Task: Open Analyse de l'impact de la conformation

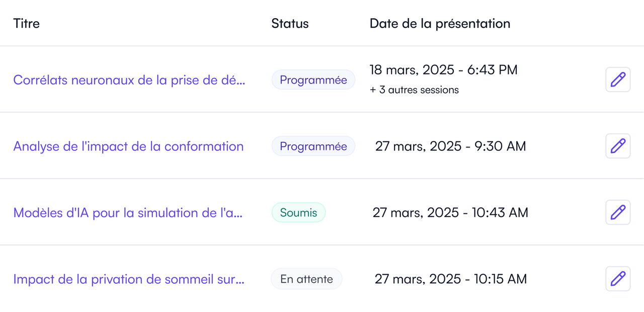Action: pyautogui.click(x=128, y=146)
